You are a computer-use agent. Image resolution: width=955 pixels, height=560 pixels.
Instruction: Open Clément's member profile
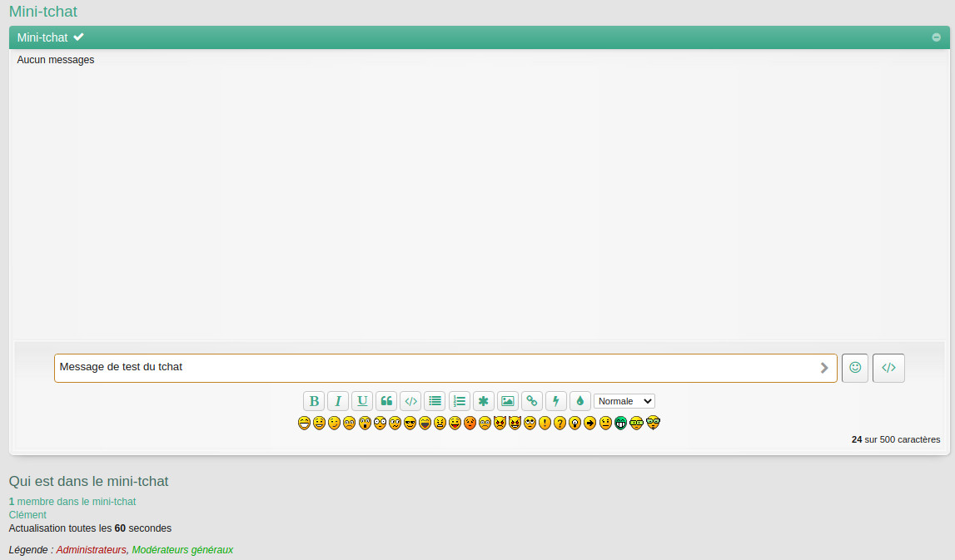(x=27, y=515)
